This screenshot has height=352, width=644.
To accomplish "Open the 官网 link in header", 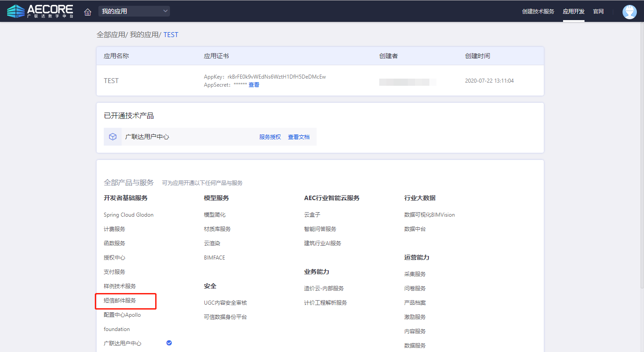I will [x=598, y=12].
